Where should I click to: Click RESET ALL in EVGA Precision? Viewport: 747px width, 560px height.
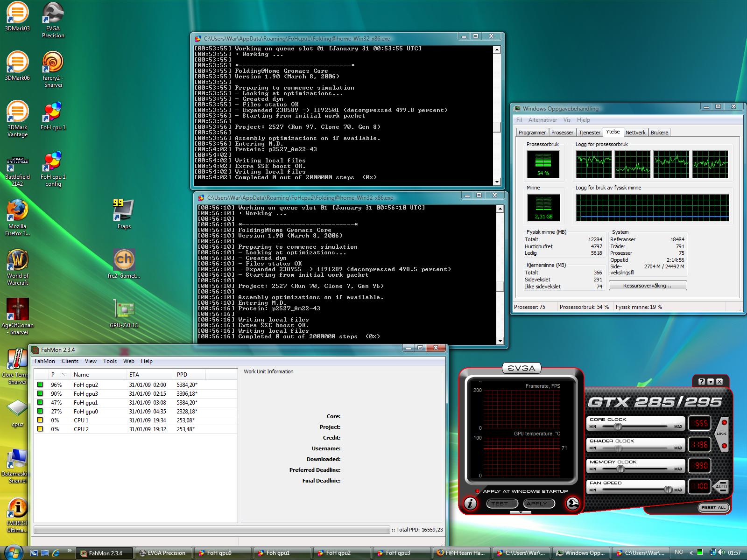pyautogui.click(x=713, y=507)
